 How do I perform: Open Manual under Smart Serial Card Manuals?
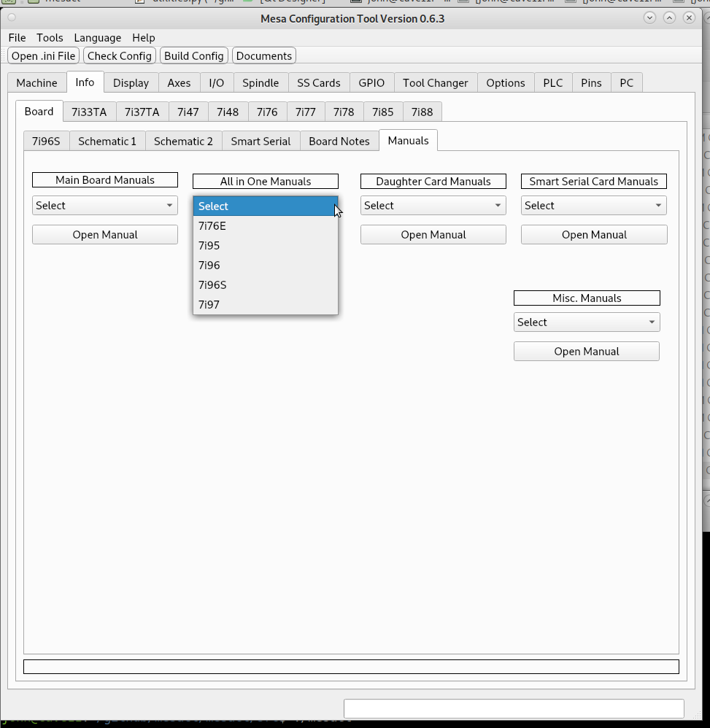[x=594, y=234]
